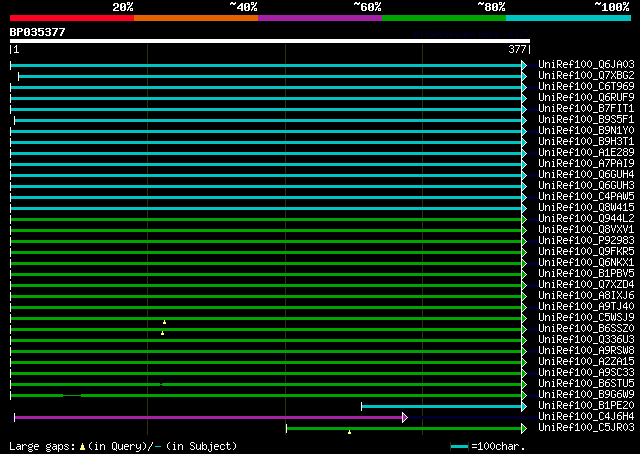Screen dimensions: 640x454
Task: Select label UniRef100_B9N1Y0
Action: pyautogui.click(x=586, y=130)
